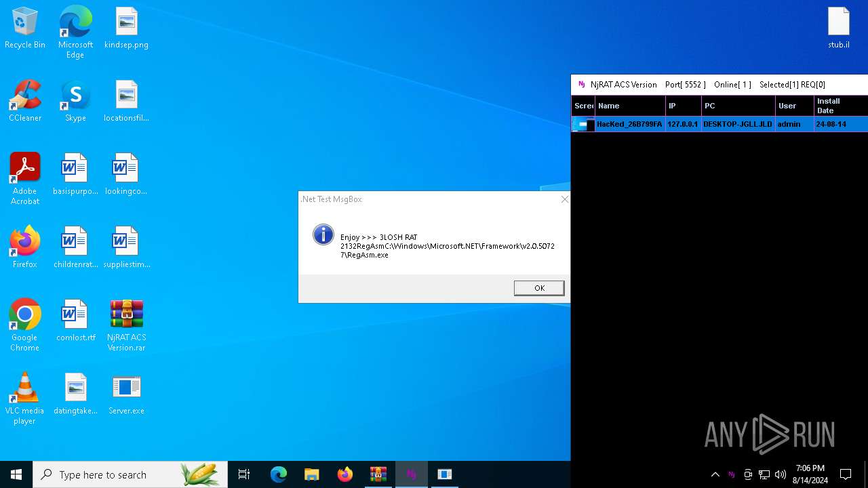Click the IP column header in NjRAT
The height and width of the screenshot is (488, 868).
coord(684,106)
